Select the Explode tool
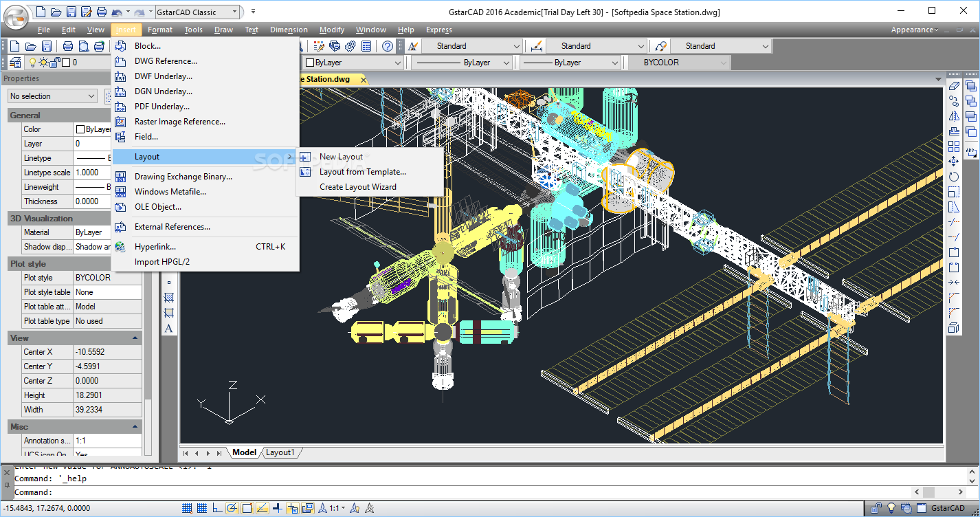This screenshot has width=980, height=517. tap(954, 328)
